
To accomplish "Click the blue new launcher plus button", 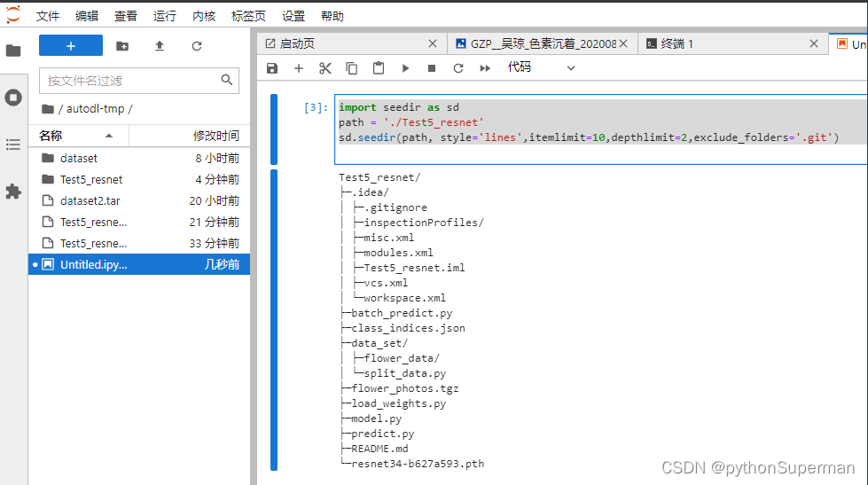I will (x=71, y=46).
